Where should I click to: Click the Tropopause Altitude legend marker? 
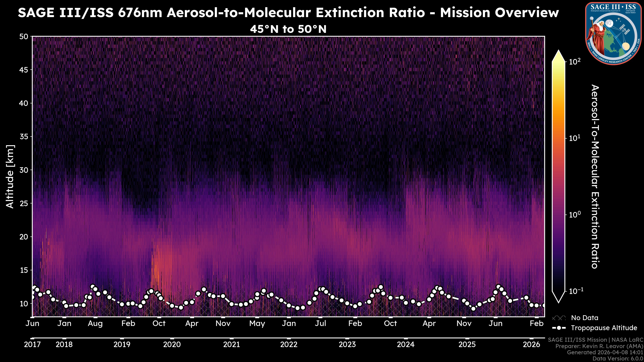coord(559,328)
